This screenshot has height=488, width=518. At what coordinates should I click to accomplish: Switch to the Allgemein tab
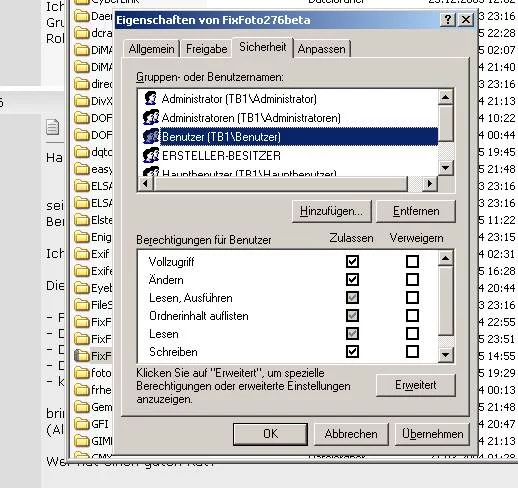click(x=152, y=49)
